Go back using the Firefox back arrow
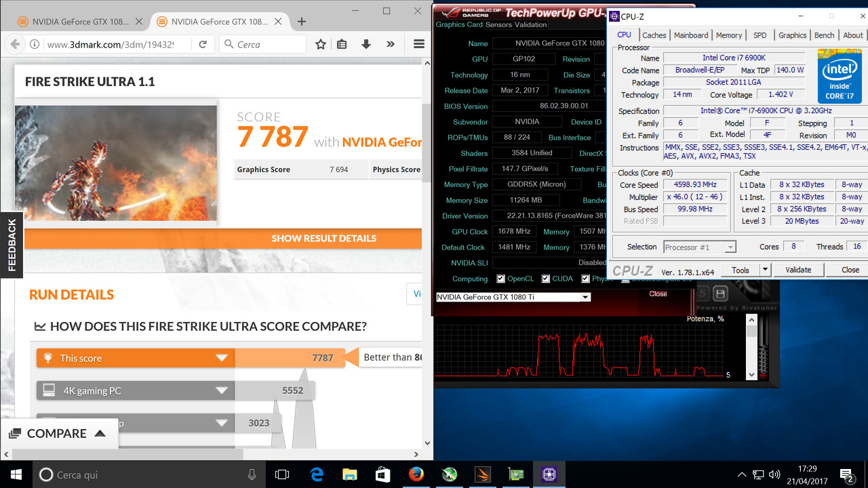This screenshot has height=488, width=868. point(15,44)
